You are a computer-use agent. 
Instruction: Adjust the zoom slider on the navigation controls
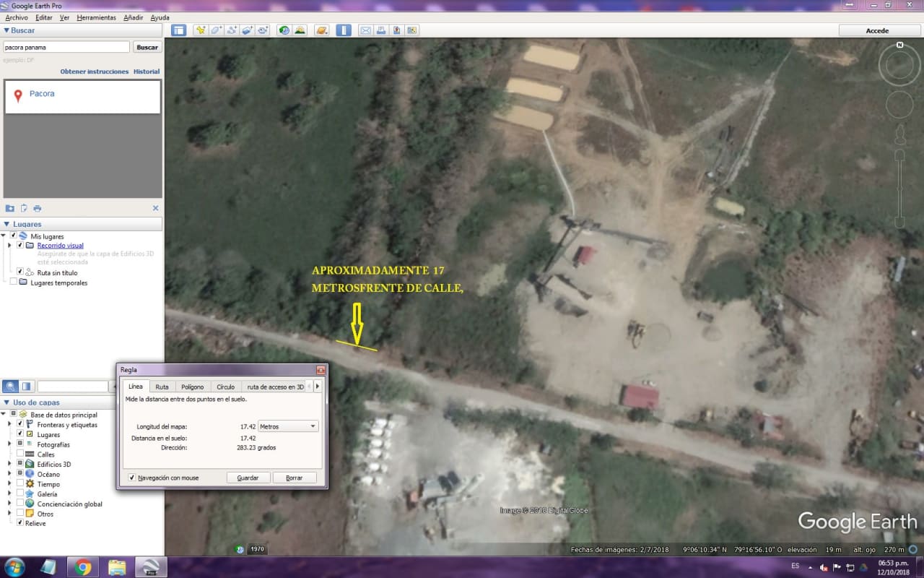tap(899, 188)
